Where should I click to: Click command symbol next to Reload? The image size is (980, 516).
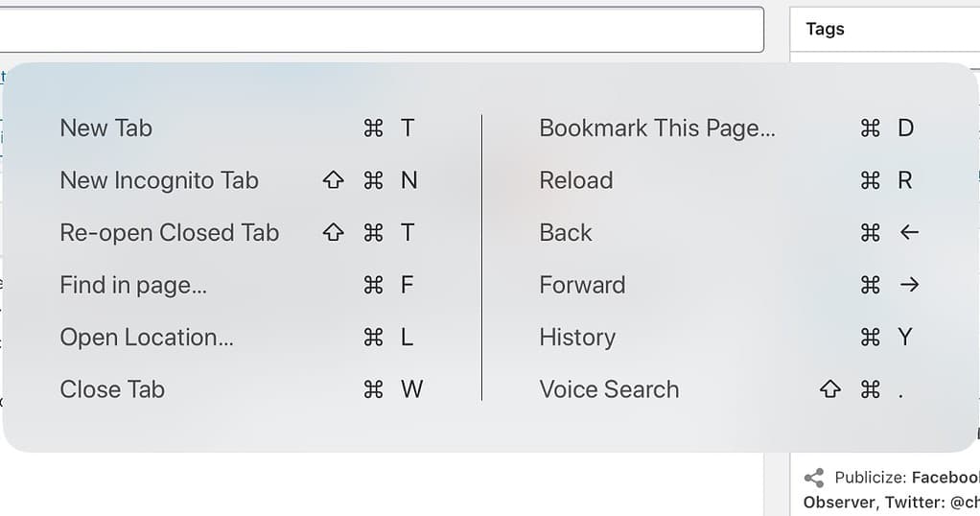click(870, 180)
